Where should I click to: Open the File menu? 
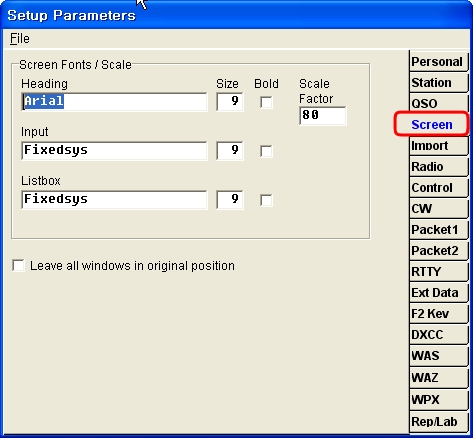(20, 39)
